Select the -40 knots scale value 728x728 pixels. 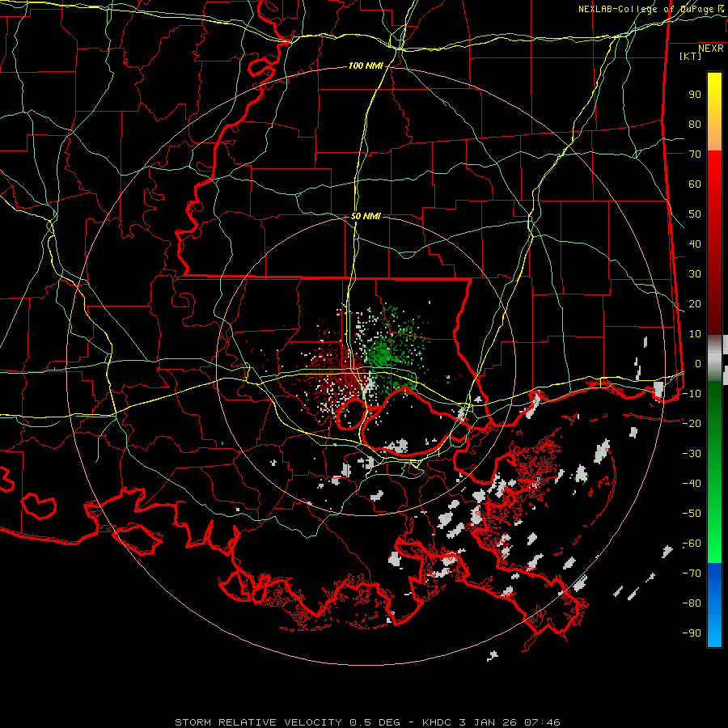(692, 484)
